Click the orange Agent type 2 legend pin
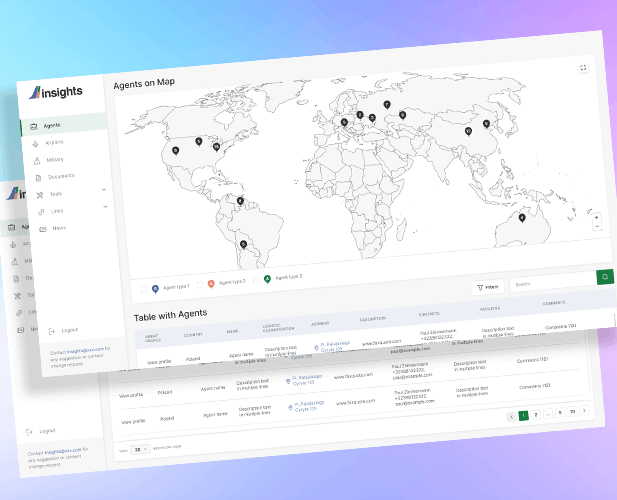The height and width of the screenshot is (500, 617). pyautogui.click(x=211, y=284)
